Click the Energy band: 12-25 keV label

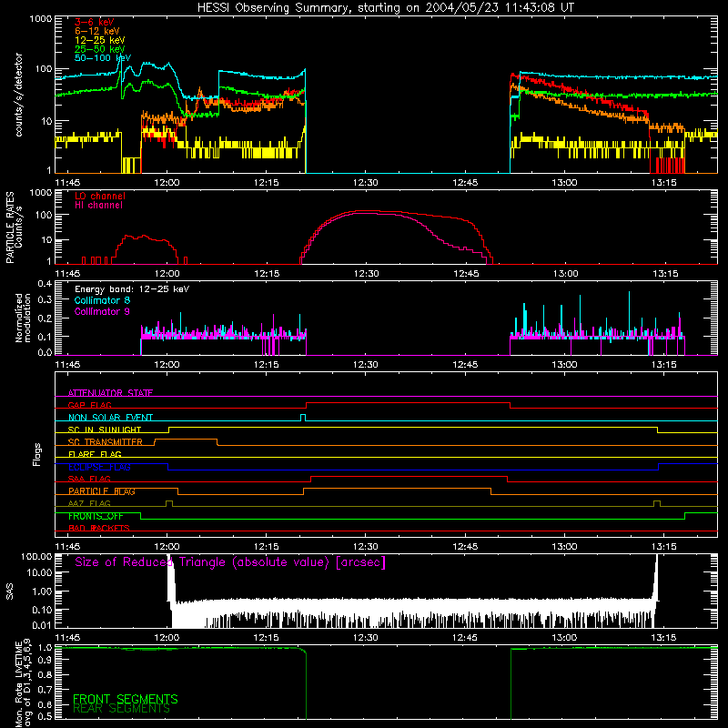132,289
